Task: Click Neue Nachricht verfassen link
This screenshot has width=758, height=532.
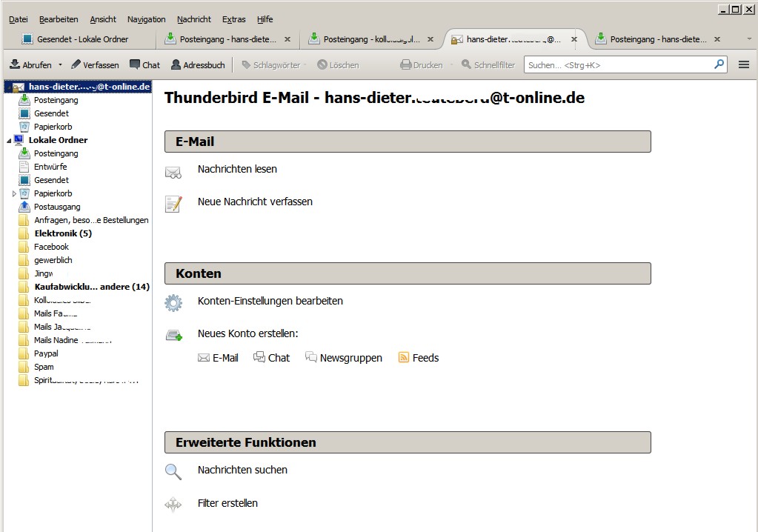Action: tap(255, 202)
